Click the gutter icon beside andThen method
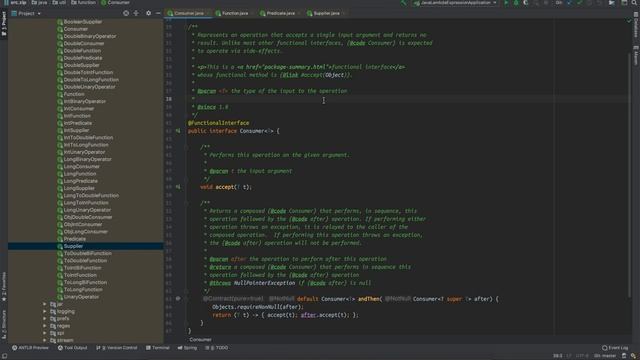This screenshot has width=640, height=360. click(178, 299)
